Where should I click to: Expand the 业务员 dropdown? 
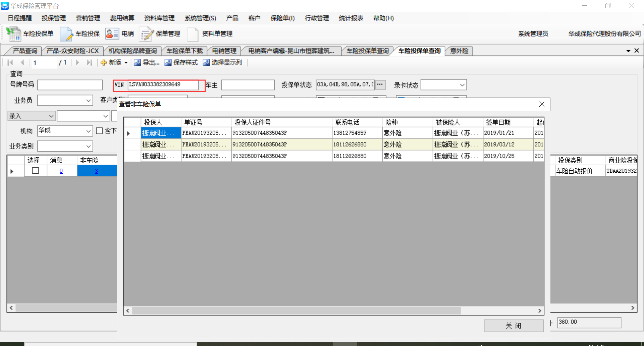click(x=89, y=100)
